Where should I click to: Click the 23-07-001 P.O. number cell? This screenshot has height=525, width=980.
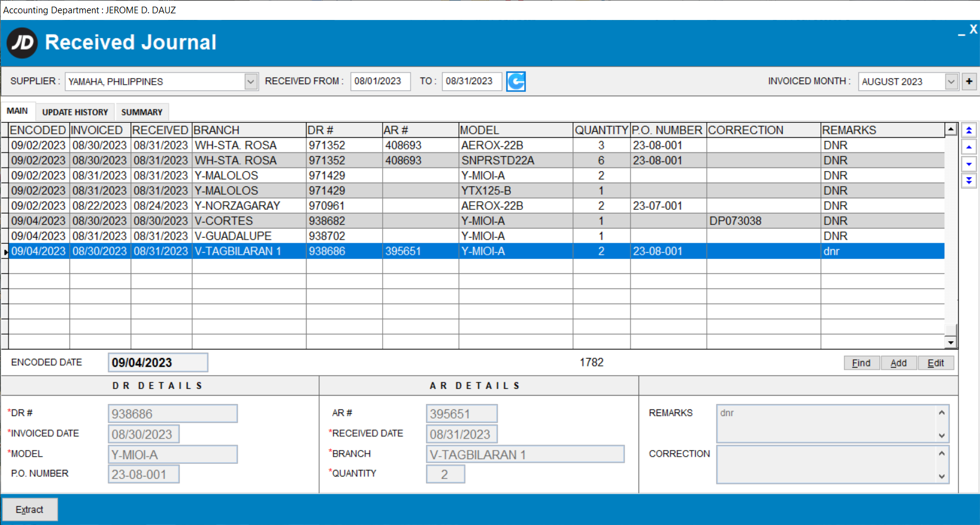[x=668, y=206]
